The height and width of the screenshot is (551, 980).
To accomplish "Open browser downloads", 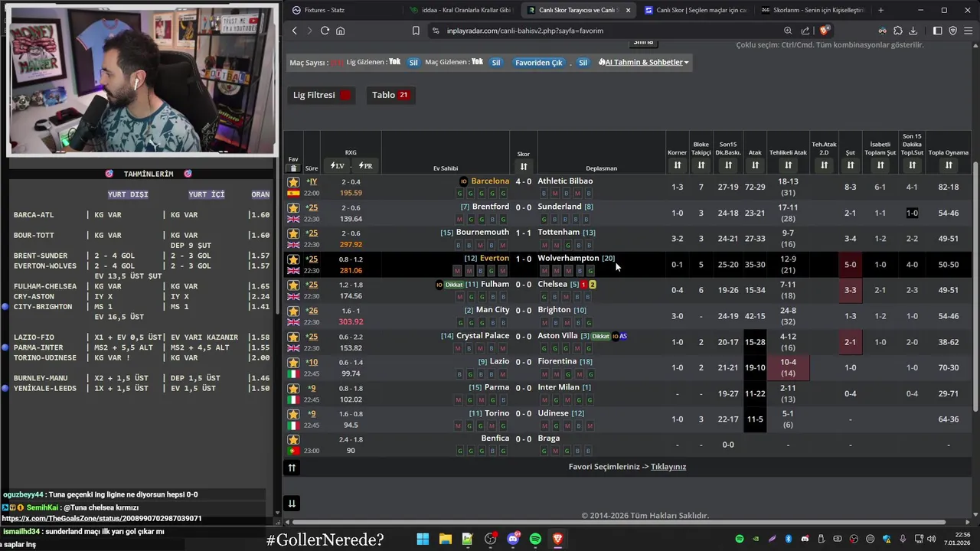I will 913,31.
